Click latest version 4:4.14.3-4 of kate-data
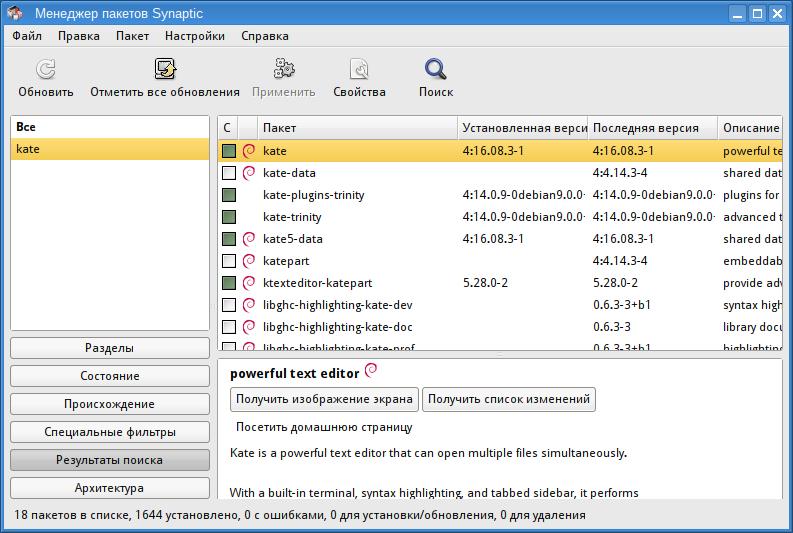The width and height of the screenshot is (793, 533). [x=620, y=173]
